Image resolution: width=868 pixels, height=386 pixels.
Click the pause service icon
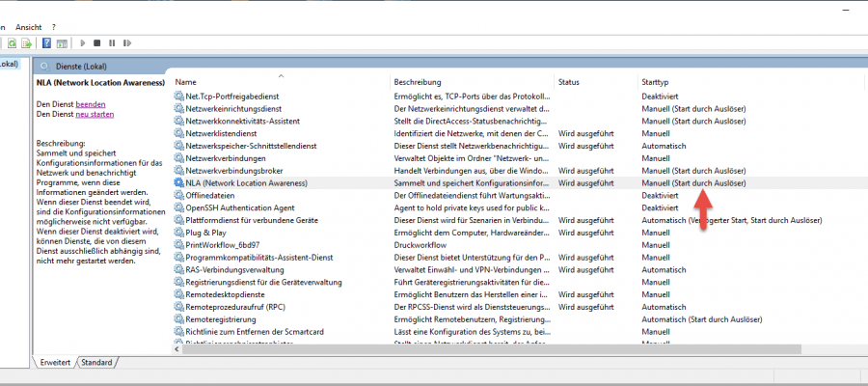112,43
